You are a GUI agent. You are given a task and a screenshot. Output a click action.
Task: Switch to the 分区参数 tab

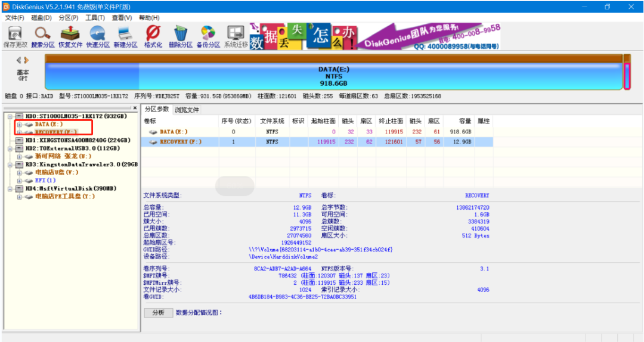point(157,109)
